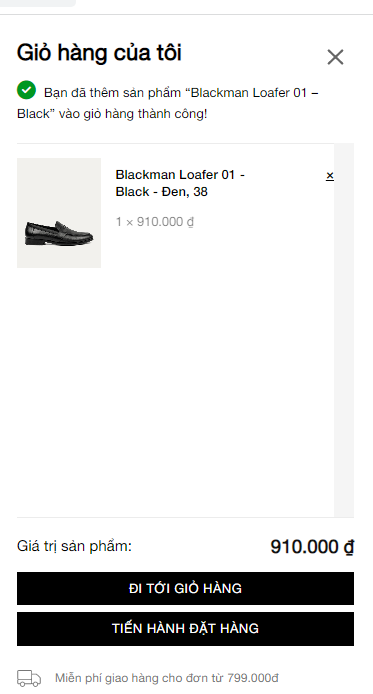The height and width of the screenshot is (694, 373).
Task: Click the 799.000đ free shipping threshold
Action: pos(253,678)
